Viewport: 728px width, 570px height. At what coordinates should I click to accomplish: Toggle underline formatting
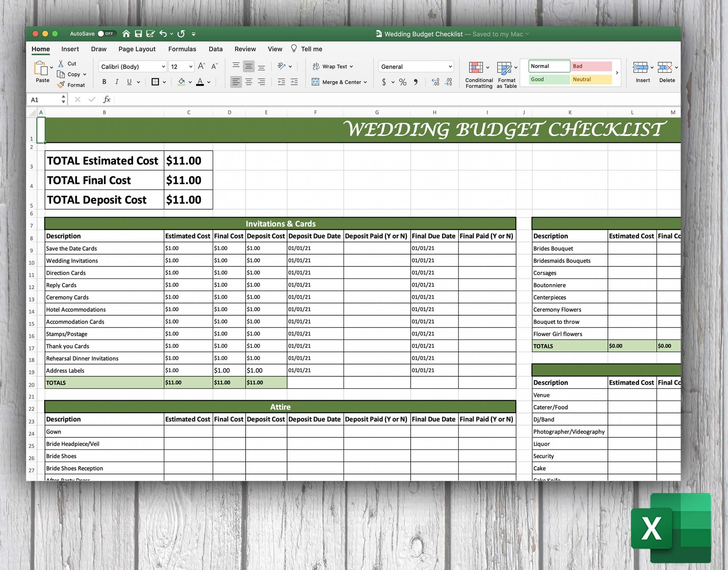point(129,82)
